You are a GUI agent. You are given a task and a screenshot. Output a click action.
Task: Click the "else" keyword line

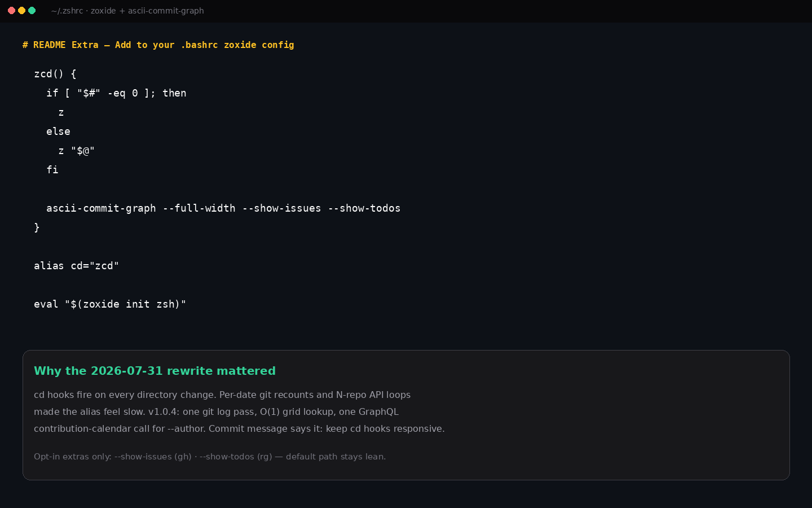[x=58, y=132]
